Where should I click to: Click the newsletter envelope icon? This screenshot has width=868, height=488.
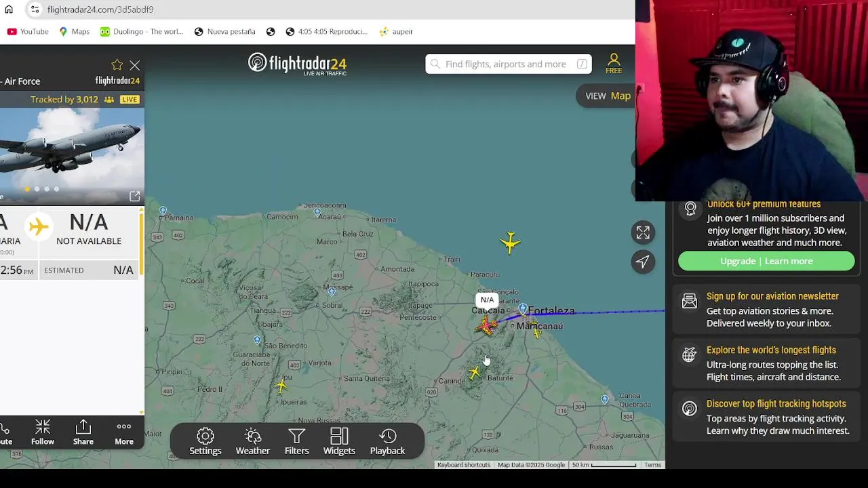click(690, 301)
